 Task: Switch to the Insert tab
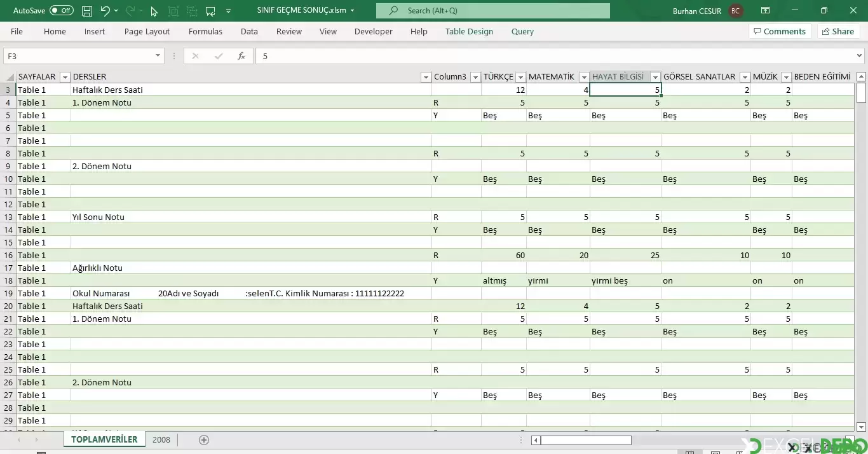tap(95, 31)
